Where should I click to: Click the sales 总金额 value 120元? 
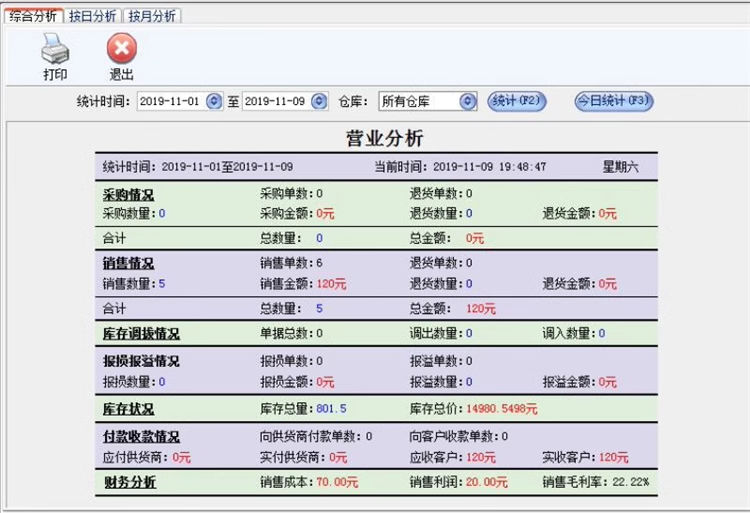click(481, 309)
